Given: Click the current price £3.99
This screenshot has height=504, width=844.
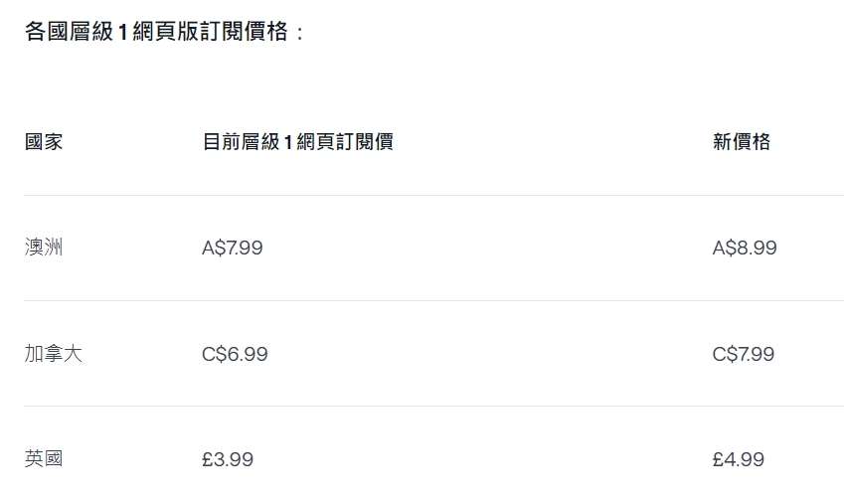Looking at the screenshot, I should pos(228,459).
